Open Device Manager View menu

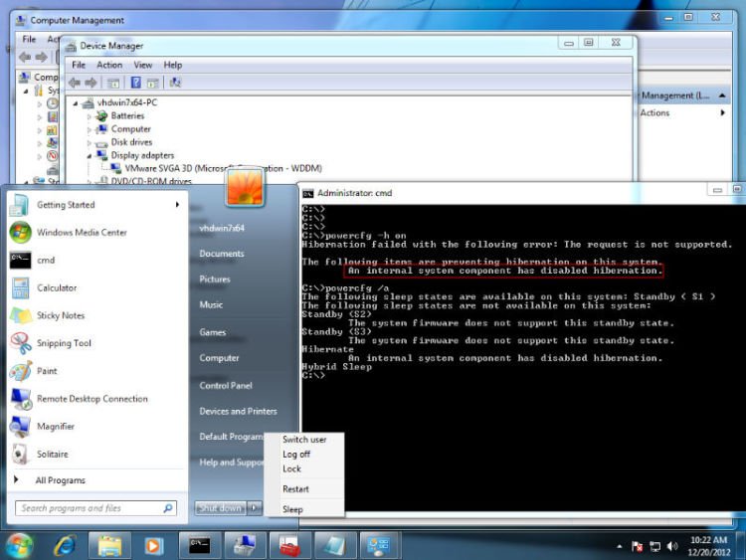click(x=142, y=66)
